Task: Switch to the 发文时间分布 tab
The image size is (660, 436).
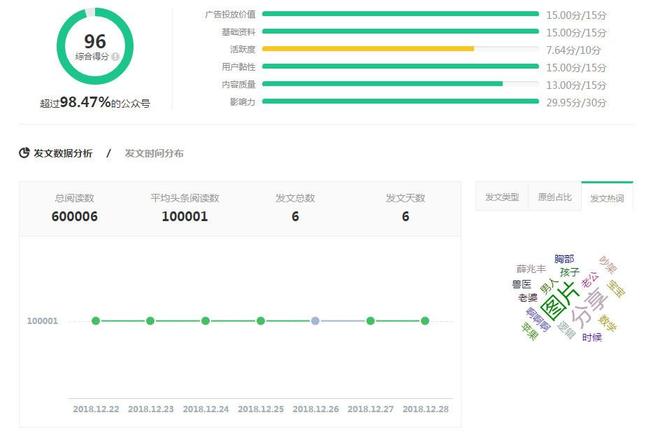Action: click(x=153, y=153)
